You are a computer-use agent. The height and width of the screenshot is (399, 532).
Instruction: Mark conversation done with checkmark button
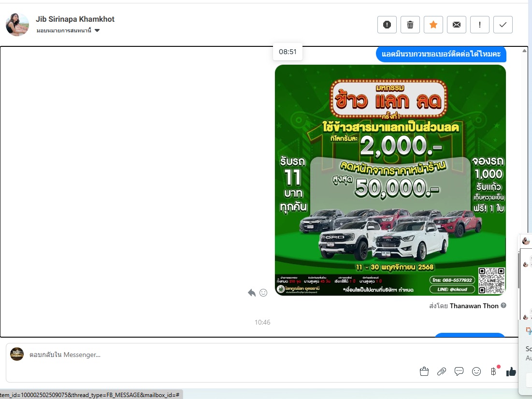coord(503,25)
